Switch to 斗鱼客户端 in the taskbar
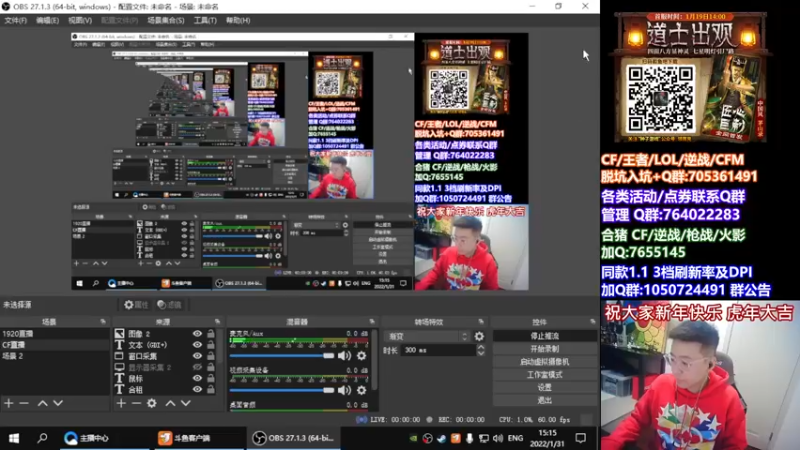Screen dimensions: 800x450 click(x=199, y=438)
